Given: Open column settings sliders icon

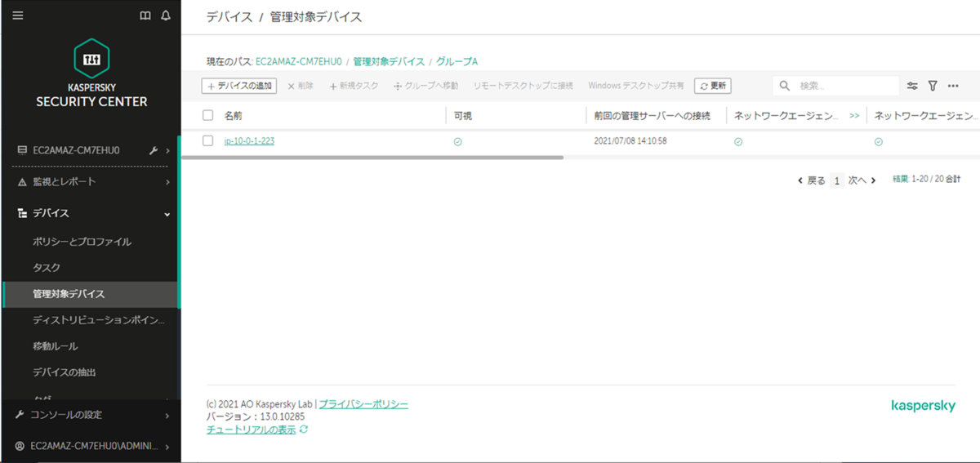Looking at the screenshot, I should click(x=912, y=86).
